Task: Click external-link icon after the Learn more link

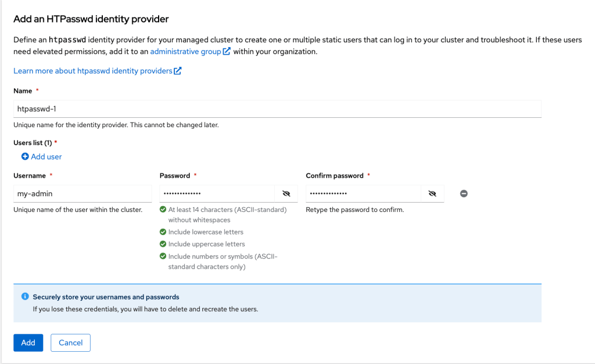Action: pyautogui.click(x=178, y=71)
